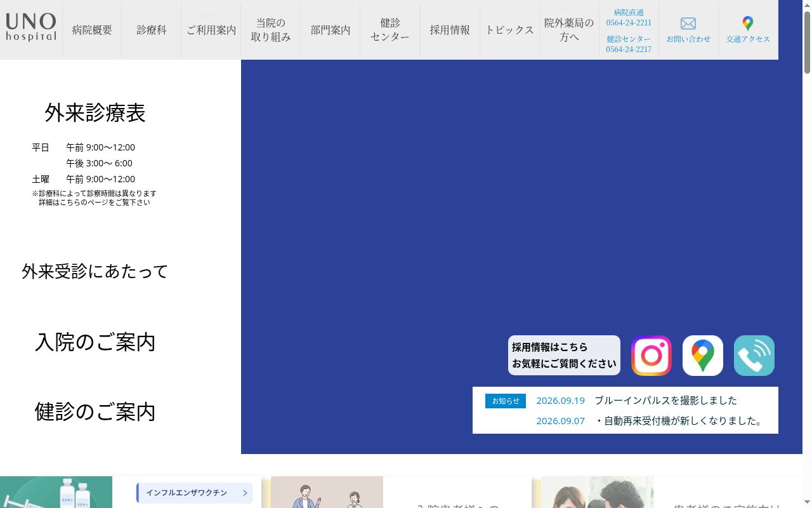This screenshot has height=508, width=812.
Task: Open the 健診センター menu
Action: [390, 30]
